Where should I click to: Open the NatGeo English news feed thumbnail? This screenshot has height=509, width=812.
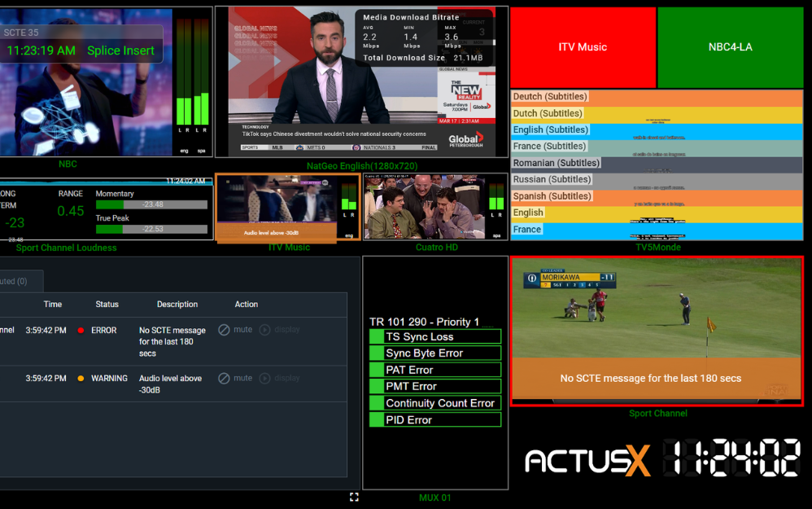pyautogui.click(x=361, y=82)
